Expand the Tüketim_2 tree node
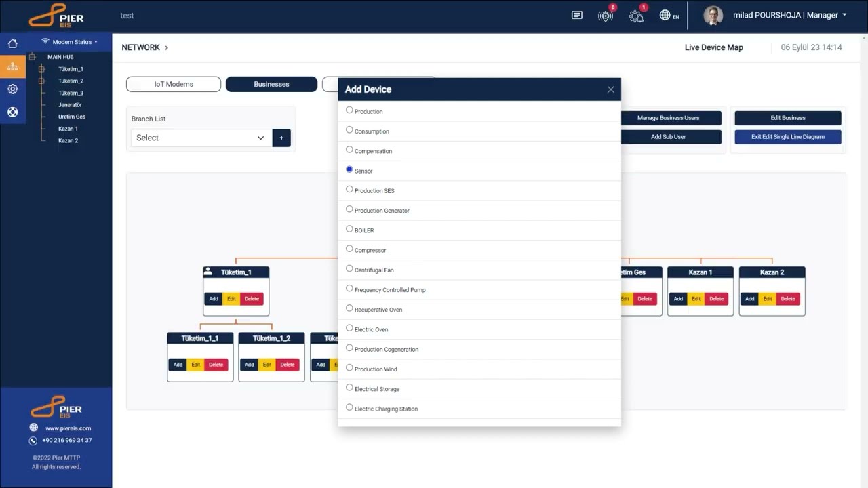Viewport: 868px width, 488px height. (41, 81)
